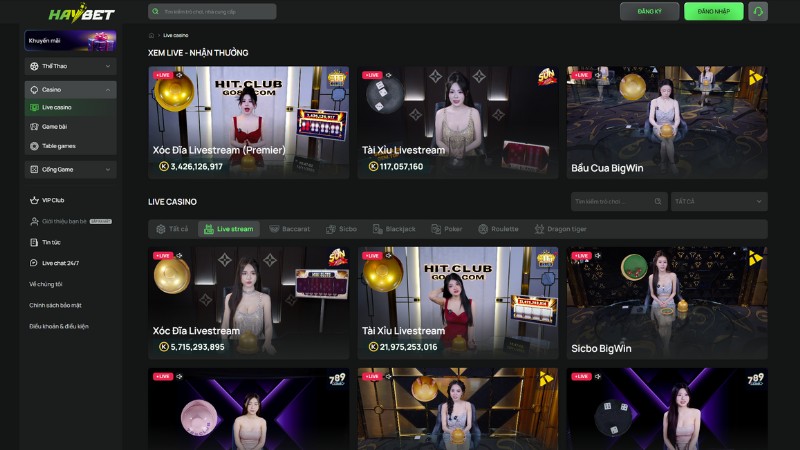800x450 pixels.
Task: Click the Game bài sidebar item
Action: pos(70,127)
